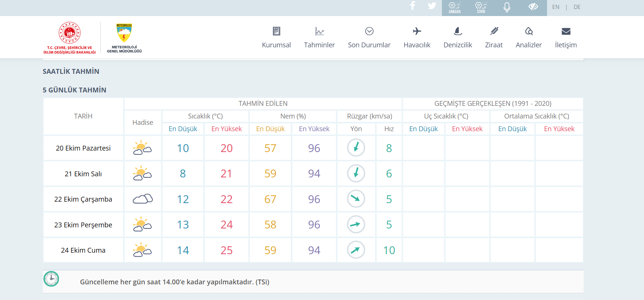Click the İzmir weather shortcut icon
644x300 pixels.
point(481,7)
